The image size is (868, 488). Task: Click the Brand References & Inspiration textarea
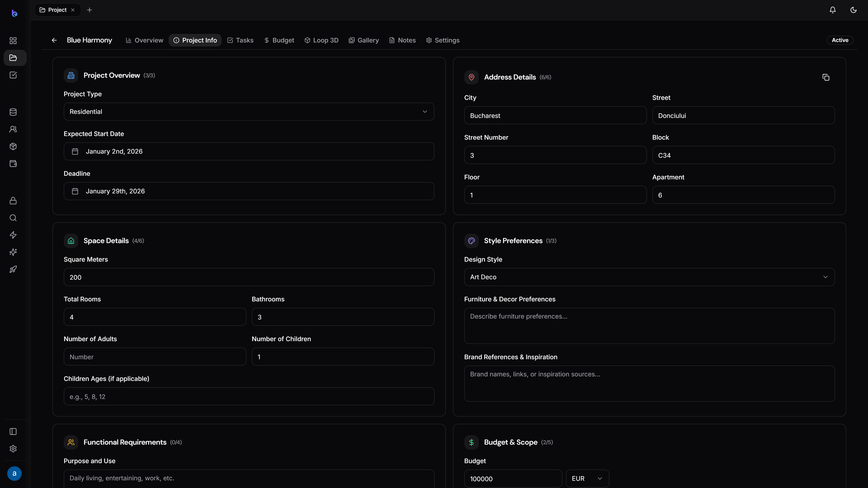(649, 384)
